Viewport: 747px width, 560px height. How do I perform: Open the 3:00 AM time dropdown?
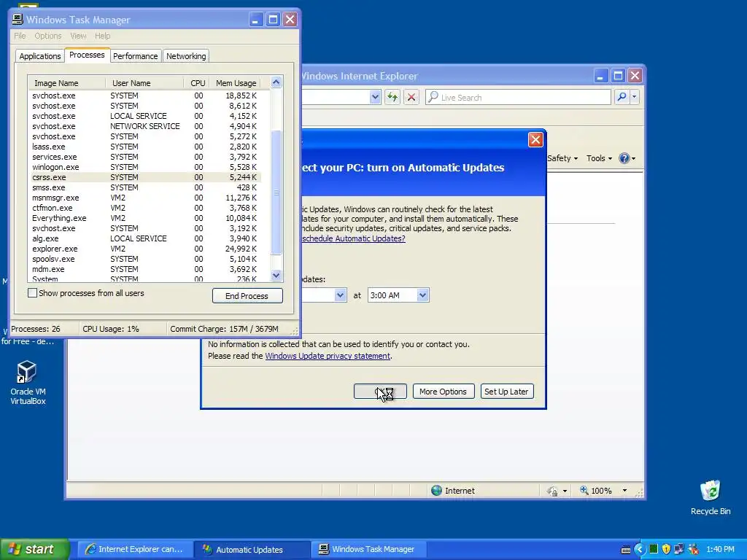(422, 295)
